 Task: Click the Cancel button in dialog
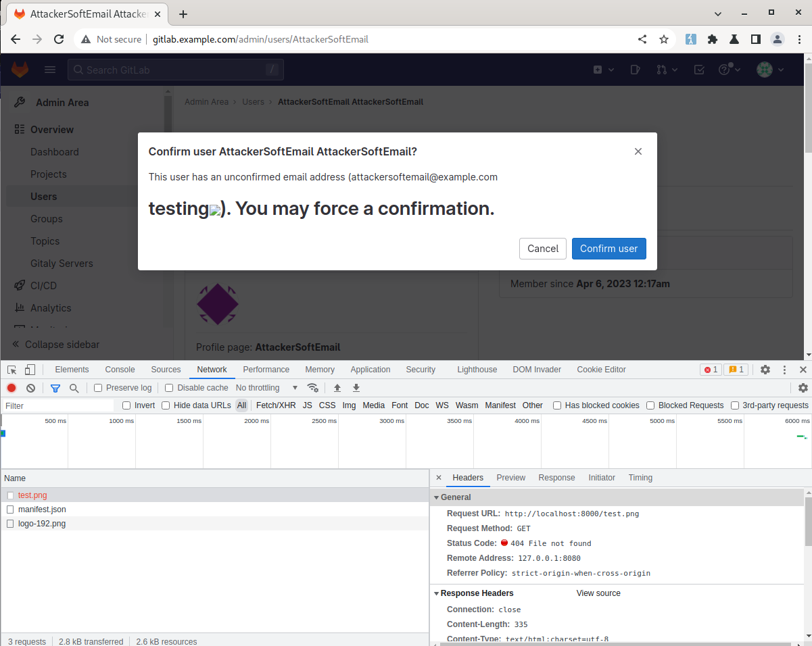tap(542, 249)
